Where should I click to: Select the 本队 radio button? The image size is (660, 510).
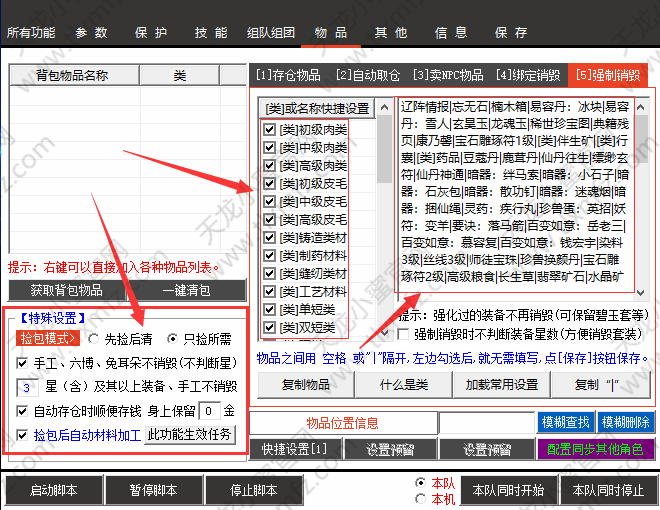click(420, 483)
